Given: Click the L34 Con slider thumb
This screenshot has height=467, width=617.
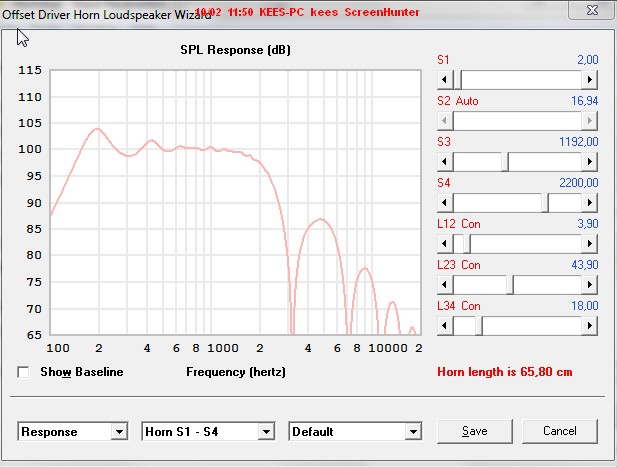Looking at the screenshot, I should [x=479, y=326].
